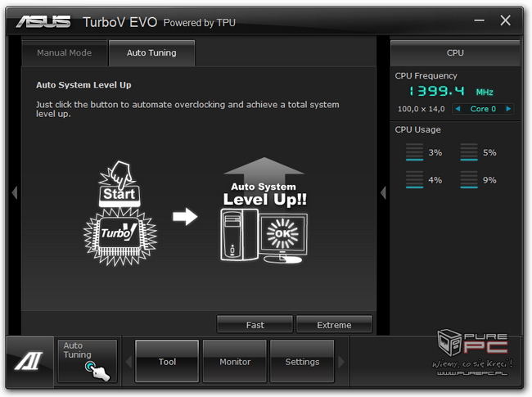Open the Monitor menu button
The width and height of the screenshot is (532, 397).
(235, 361)
